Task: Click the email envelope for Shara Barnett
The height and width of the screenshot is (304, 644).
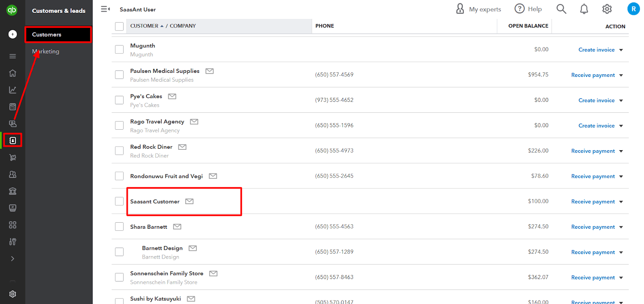Action: [x=177, y=227]
